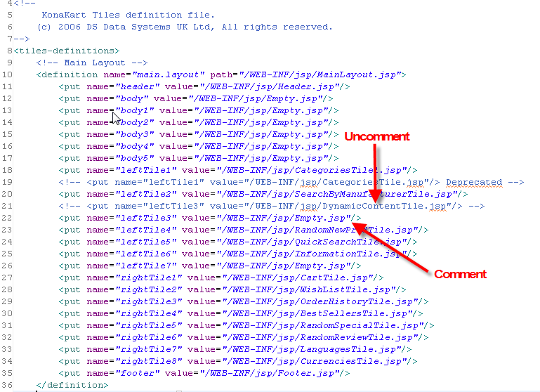Click the "header" name attribute value

click(x=138, y=87)
